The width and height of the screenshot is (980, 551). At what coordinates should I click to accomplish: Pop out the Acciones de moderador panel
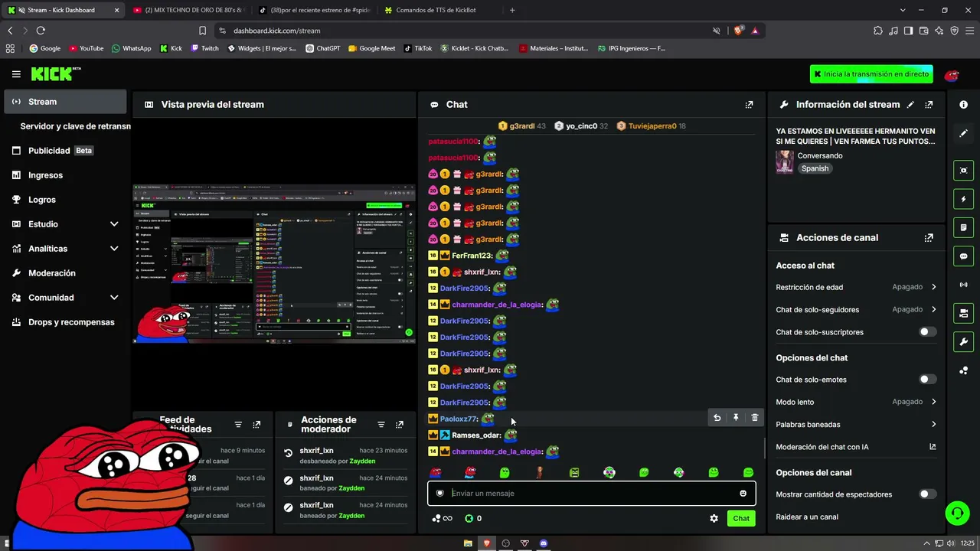(x=399, y=424)
